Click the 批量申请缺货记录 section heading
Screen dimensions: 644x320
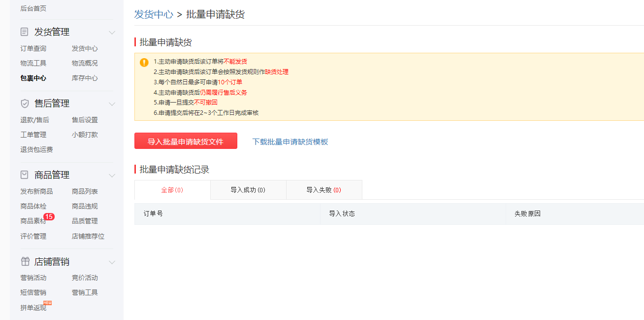174,170
